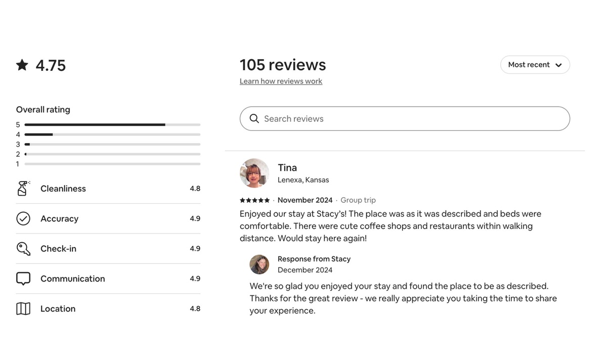This screenshot has width=607, height=364.
Task: Click the Accuracy checkmark circle icon
Action: point(23,218)
